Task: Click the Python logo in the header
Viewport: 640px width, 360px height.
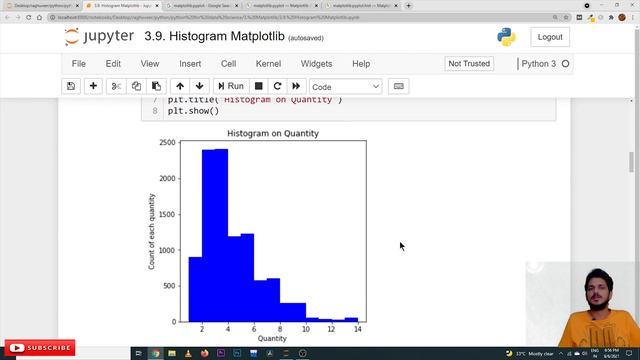Action: [506, 37]
